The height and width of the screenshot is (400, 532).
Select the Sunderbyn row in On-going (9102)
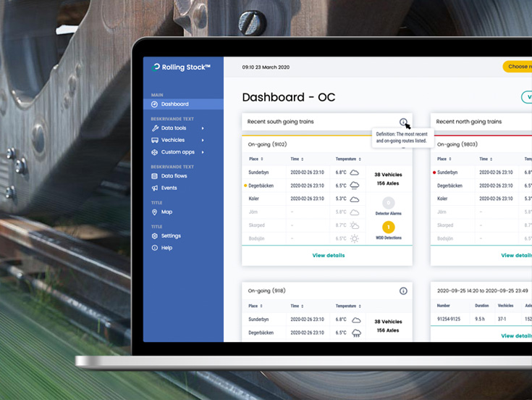click(x=304, y=172)
